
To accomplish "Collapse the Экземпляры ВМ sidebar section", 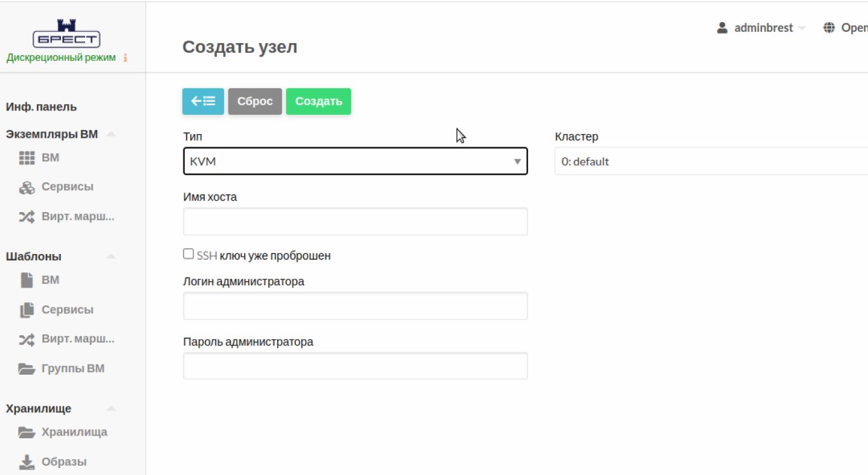I will point(111,134).
